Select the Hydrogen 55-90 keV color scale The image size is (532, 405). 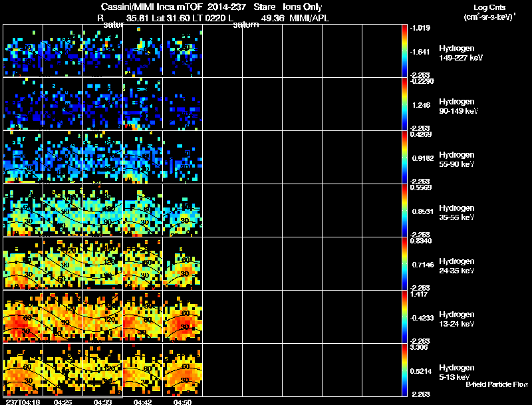click(x=406, y=157)
